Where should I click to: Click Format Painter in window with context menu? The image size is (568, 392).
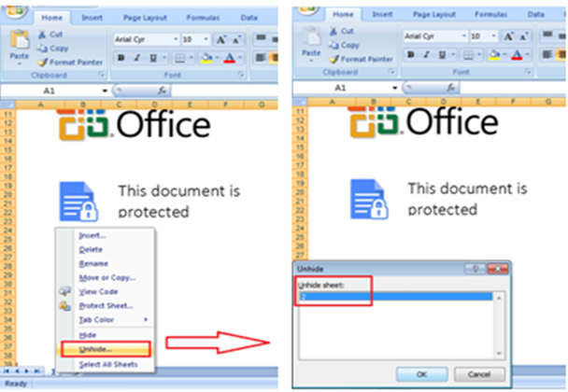(x=71, y=63)
